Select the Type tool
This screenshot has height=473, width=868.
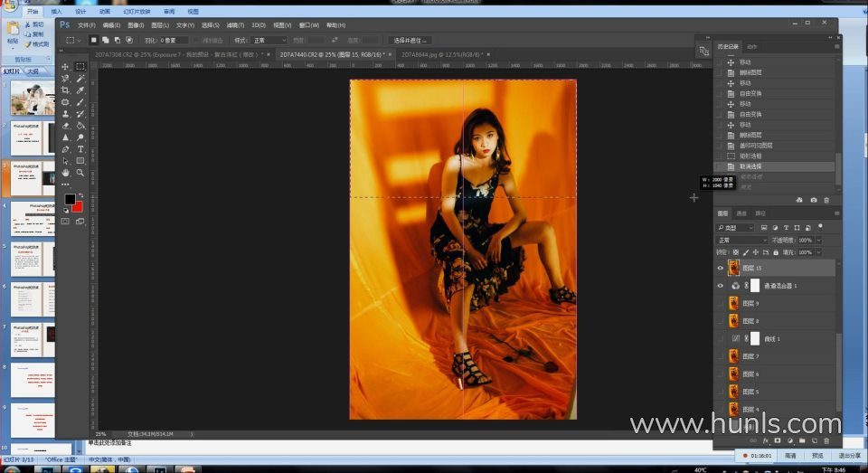click(80, 149)
